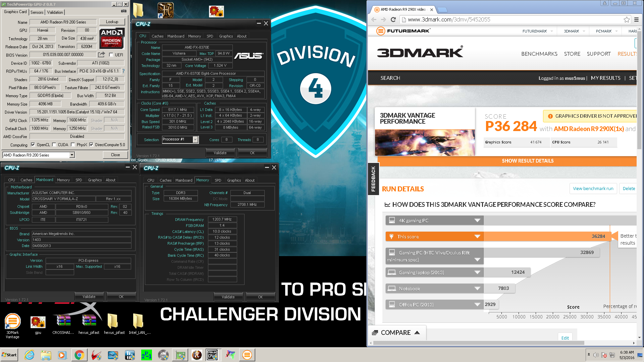Open the Chrome menu hamburger icon
The width and height of the screenshot is (644, 362).
[636, 19]
